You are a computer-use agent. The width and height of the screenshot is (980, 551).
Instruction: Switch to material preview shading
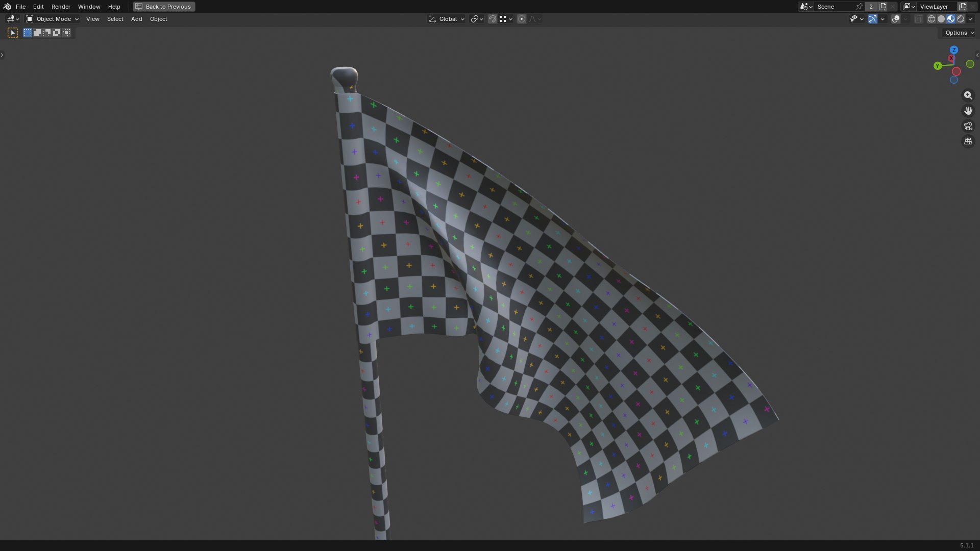click(951, 19)
